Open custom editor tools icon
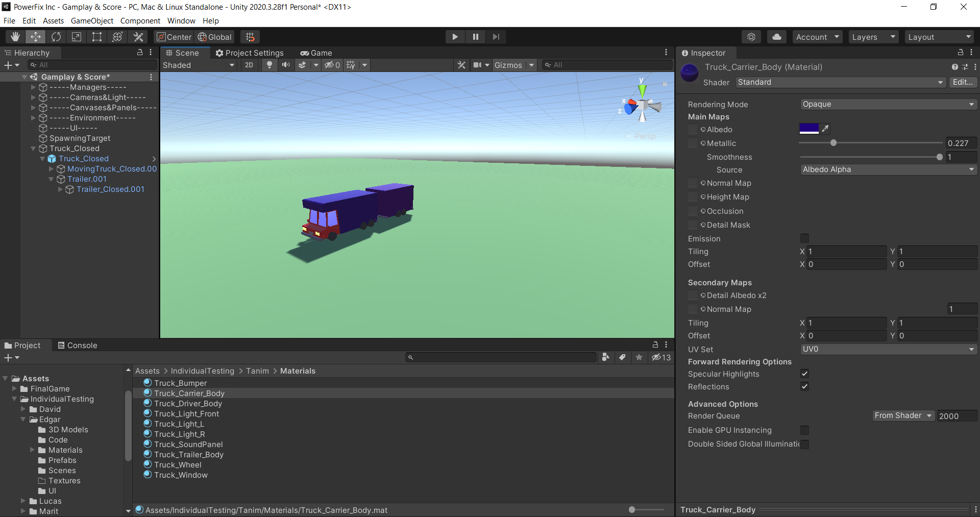The width and height of the screenshot is (980, 517). point(138,37)
